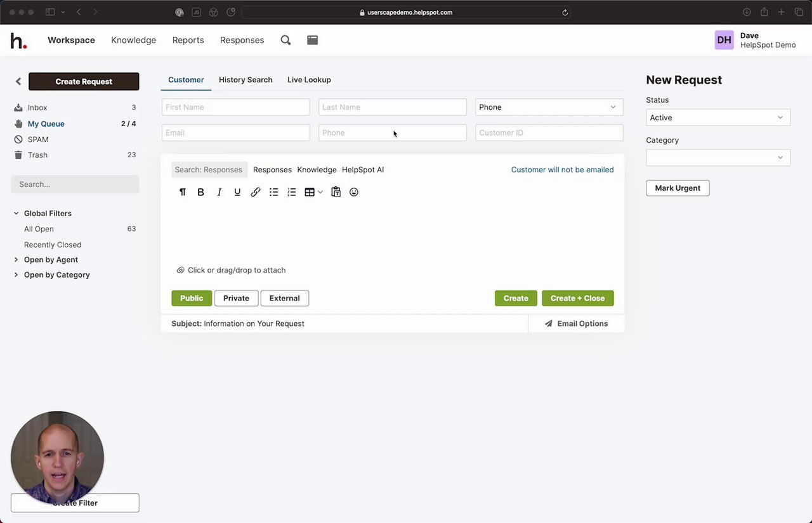Switch to the Customer tab
Screen dimensions: 812x523
[x=186, y=80]
